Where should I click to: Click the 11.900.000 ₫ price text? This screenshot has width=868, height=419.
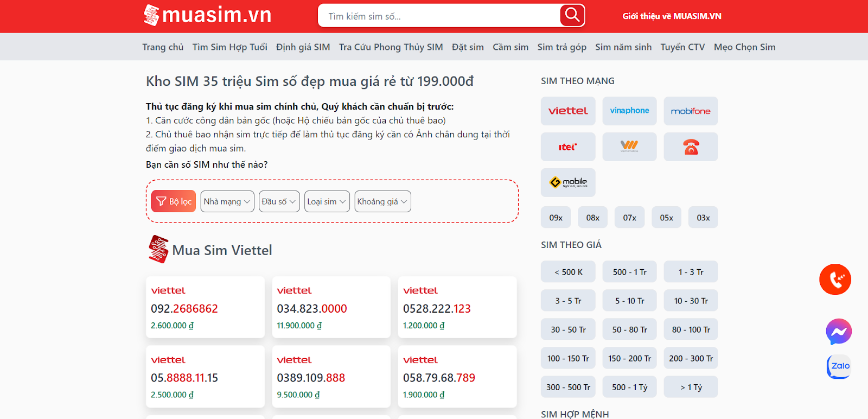point(299,326)
